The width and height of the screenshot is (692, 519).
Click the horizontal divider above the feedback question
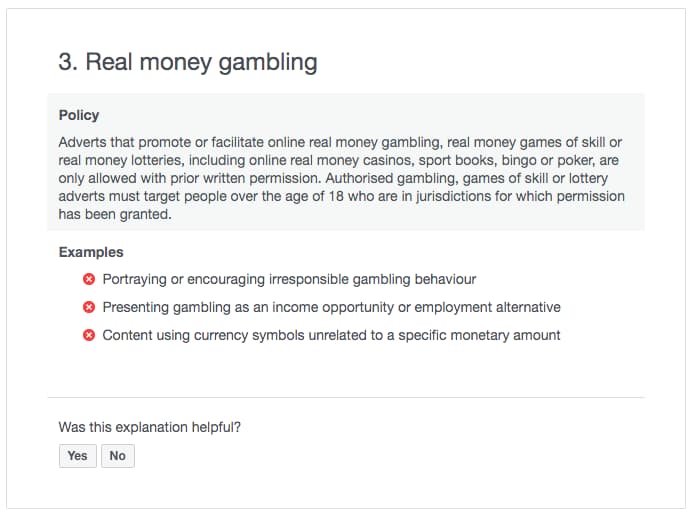[x=346, y=397]
